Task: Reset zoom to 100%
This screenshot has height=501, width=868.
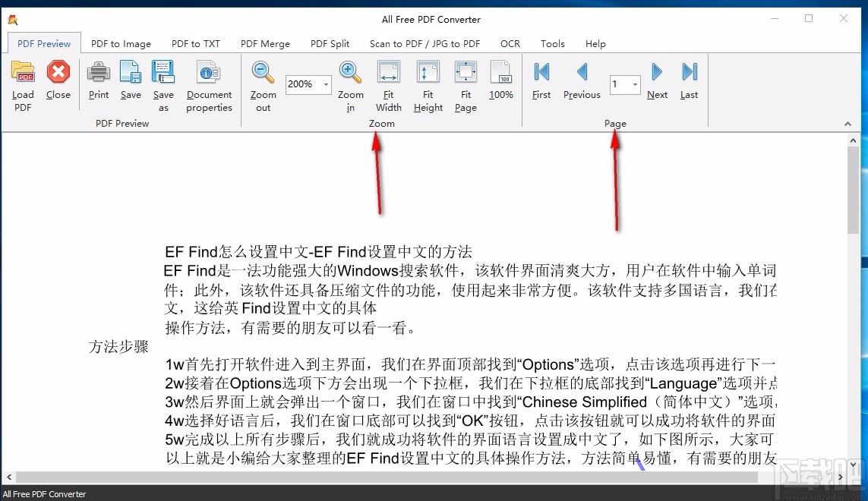Action: pyautogui.click(x=501, y=80)
